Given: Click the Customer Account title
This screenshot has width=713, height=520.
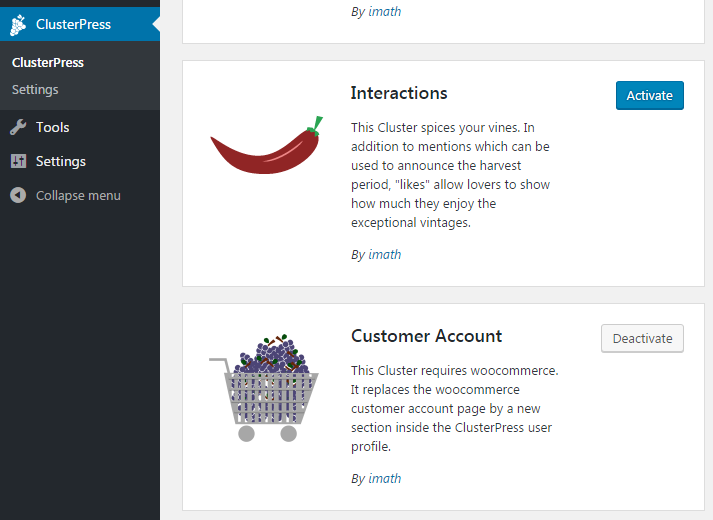Looking at the screenshot, I should click(x=427, y=336).
